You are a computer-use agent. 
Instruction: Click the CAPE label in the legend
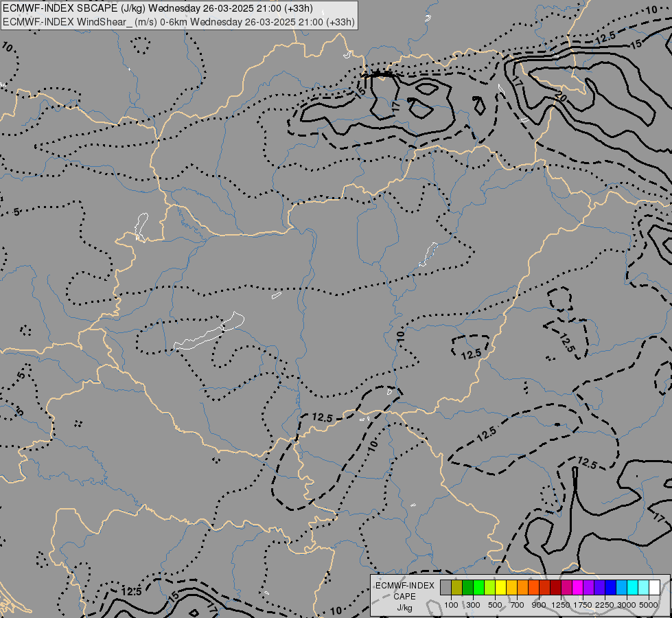404,597
